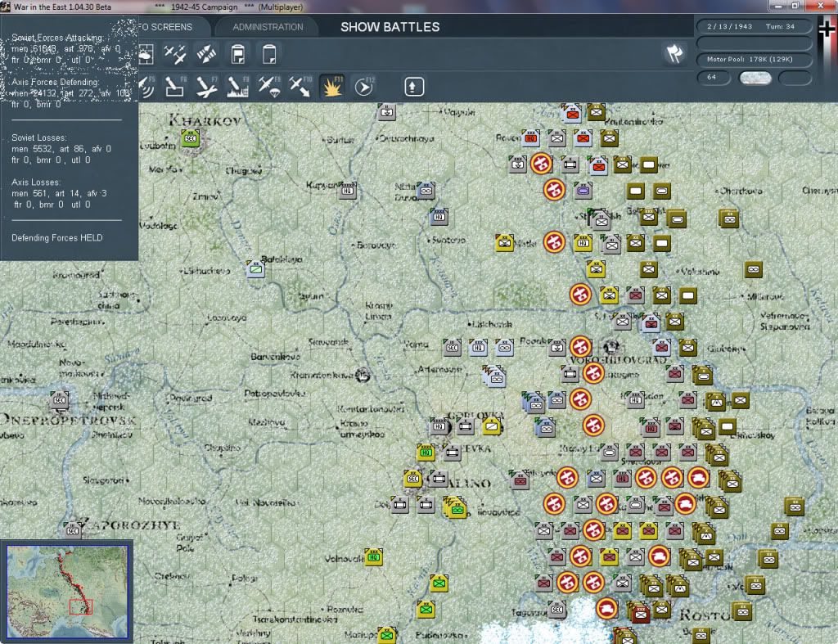Click the 'Axis Forces Defending:' heading
Image resolution: width=838 pixels, height=644 pixels.
[x=56, y=83]
